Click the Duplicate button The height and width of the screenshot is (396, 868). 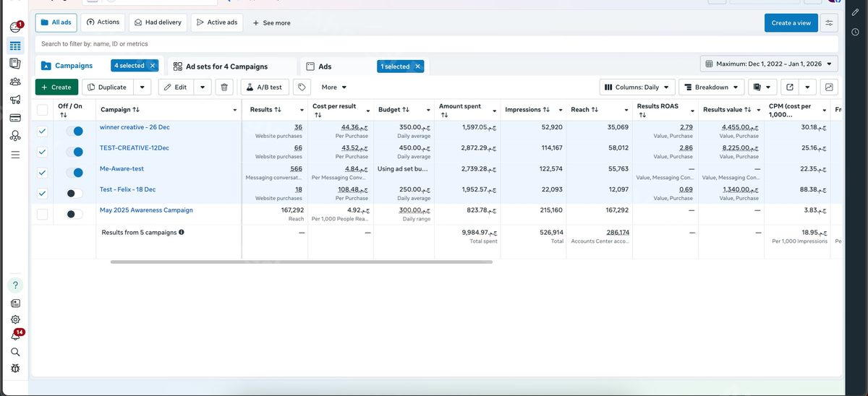tap(108, 87)
